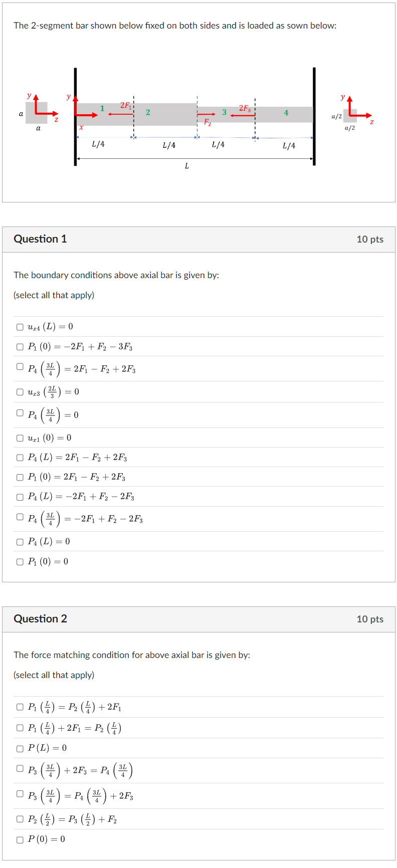This screenshot has height=868, width=397.
Task: Select answer P1(0) = 2F1 − F2 + 2F3
Action: tap(20, 477)
